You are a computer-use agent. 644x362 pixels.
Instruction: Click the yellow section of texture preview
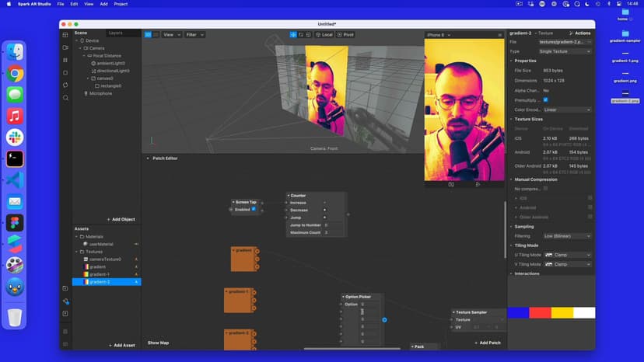[x=562, y=313]
